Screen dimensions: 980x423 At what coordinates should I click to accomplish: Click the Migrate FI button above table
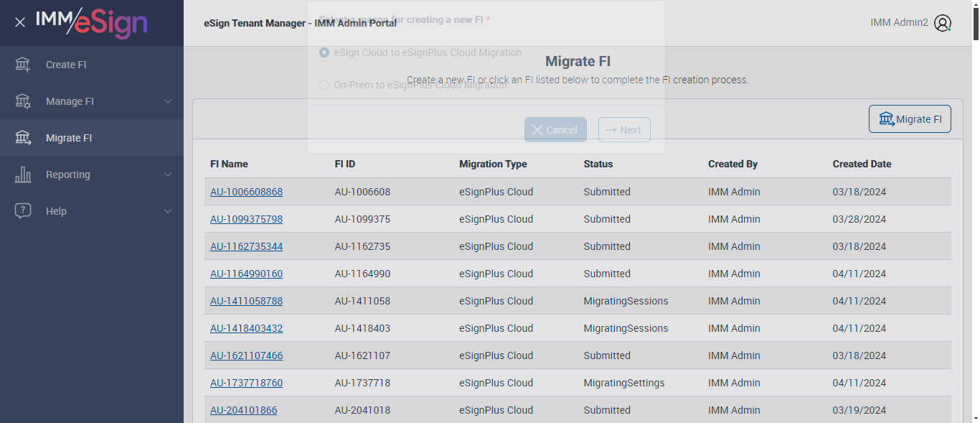tap(910, 119)
